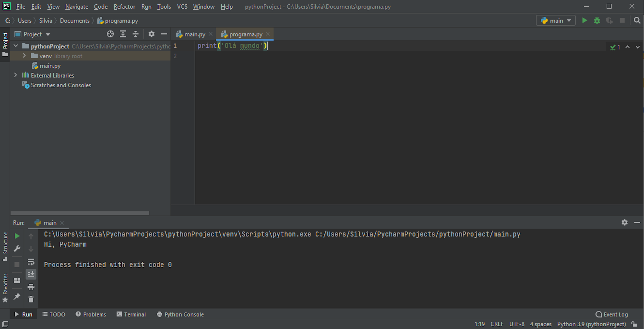Screen dimensions: 644x329
Task: Start debugging with the bug icon
Action: click(597, 20)
